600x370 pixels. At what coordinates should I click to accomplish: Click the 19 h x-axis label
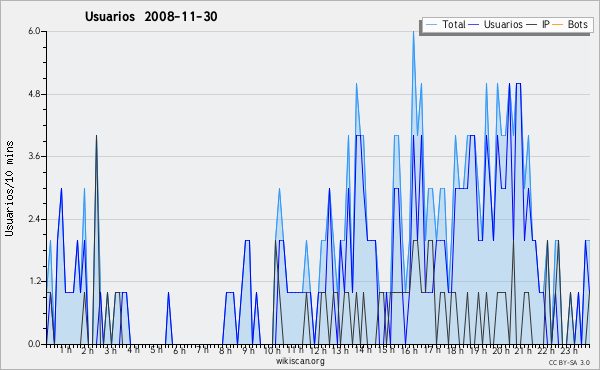point(478,350)
